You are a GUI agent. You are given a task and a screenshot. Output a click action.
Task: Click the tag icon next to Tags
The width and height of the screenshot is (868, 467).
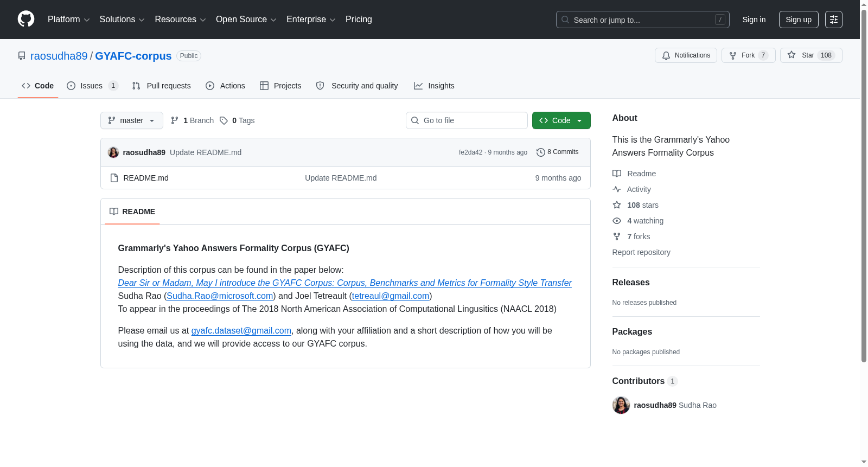224,120
